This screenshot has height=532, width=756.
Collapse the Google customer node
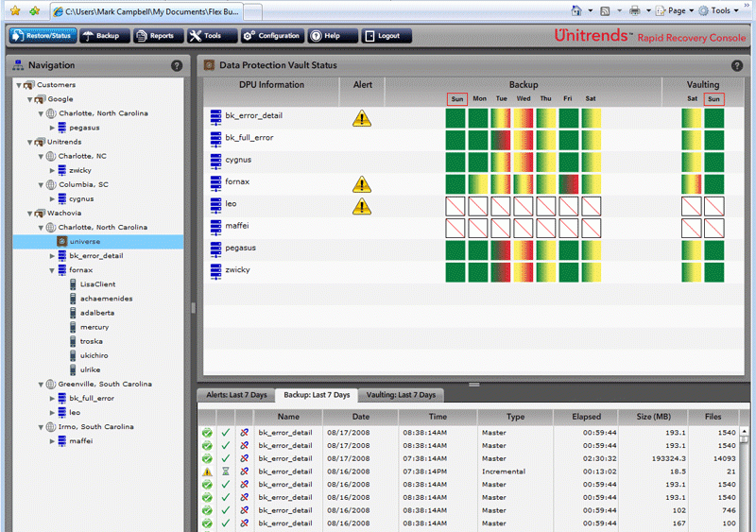pyautogui.click(x=29, y=100)
